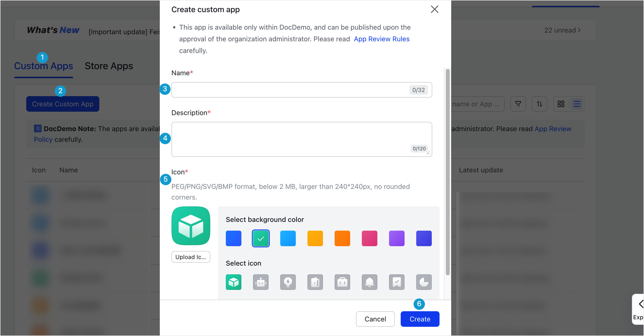Click the sort arrows icon
This screenshot has height=336, width=644.
tap(539, 104)
